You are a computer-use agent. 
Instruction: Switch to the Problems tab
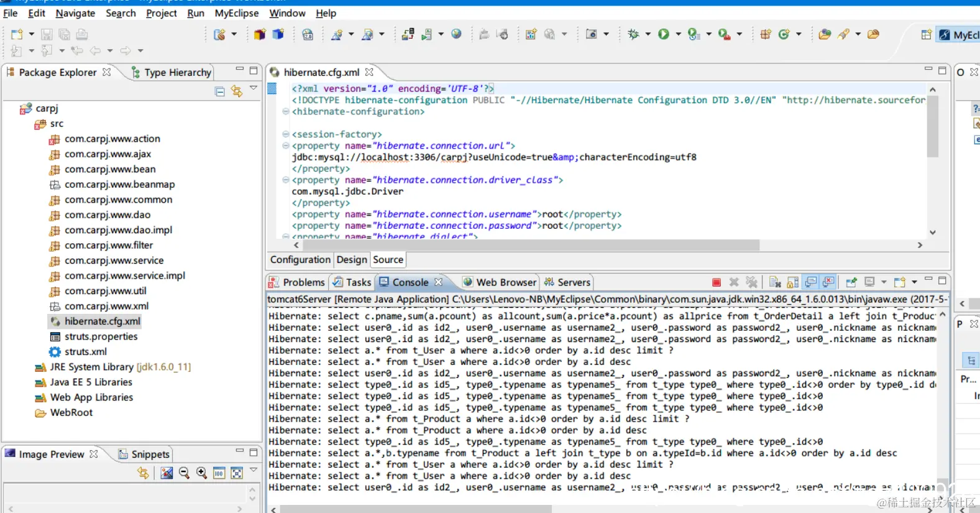[297, 282]
